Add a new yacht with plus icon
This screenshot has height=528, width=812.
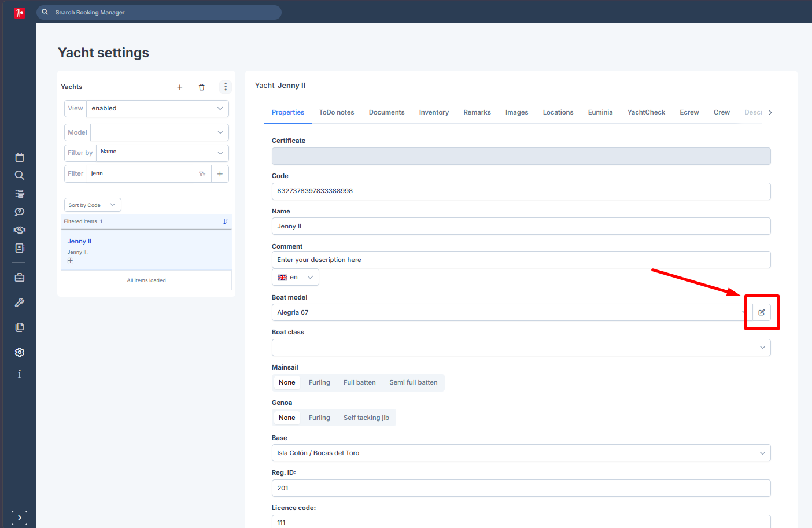[180, 87]
